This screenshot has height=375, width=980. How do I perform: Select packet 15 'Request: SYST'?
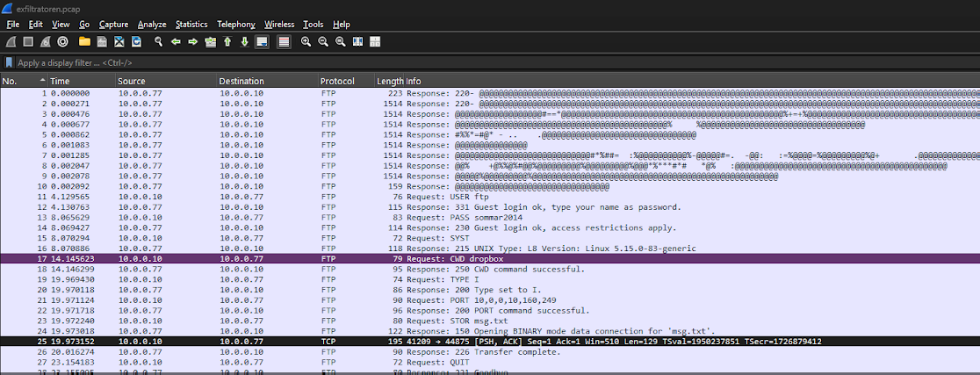click(490, 238)
